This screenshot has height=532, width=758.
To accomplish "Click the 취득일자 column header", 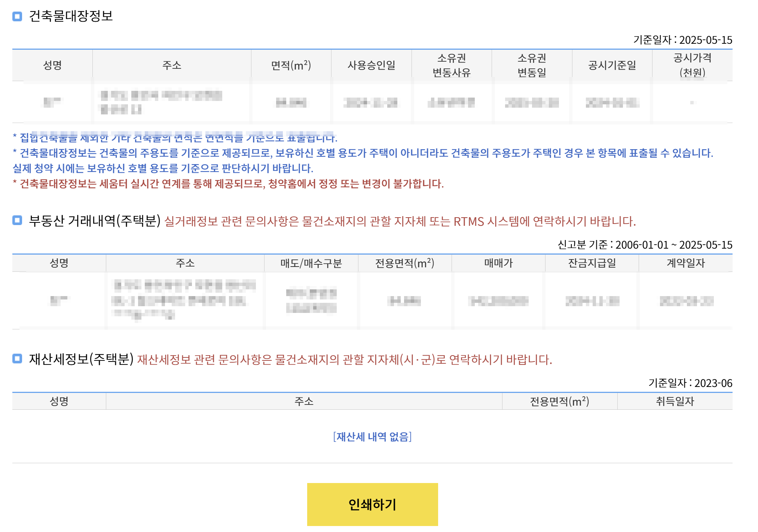I will pyautogui.click(x=675, y=402).
